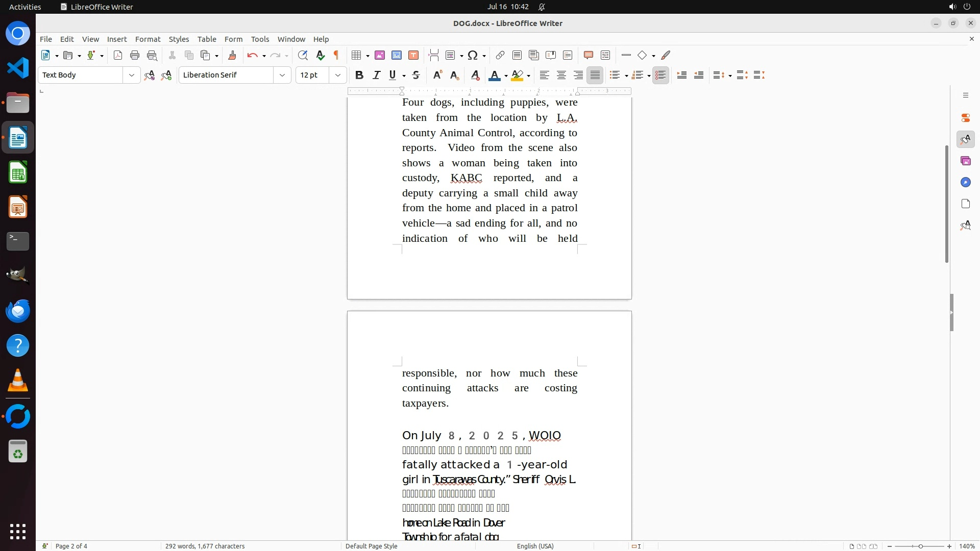Open the Tools menu
The height and width of the screenshot is (551, 980).
click(x=260, y=39)
